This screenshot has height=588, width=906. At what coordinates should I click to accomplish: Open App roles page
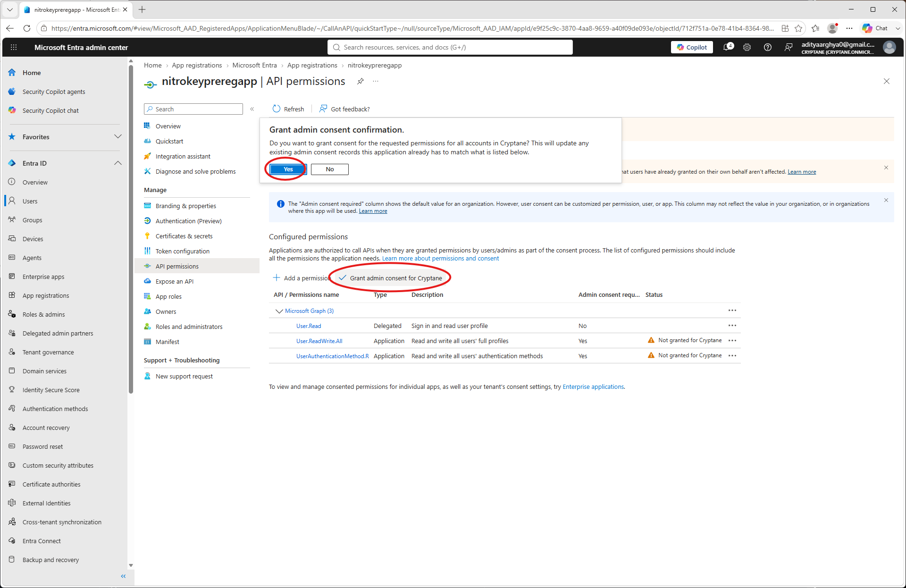pos(168,297)
